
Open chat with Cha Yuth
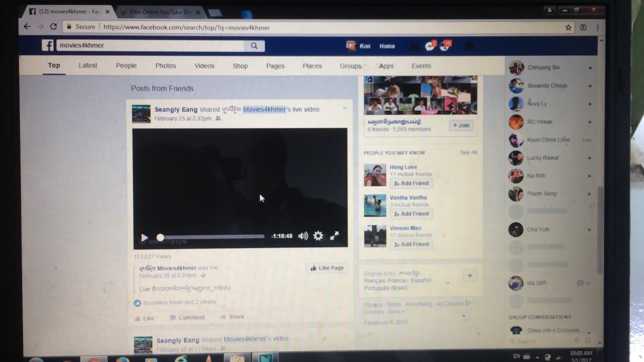(550, 229)
